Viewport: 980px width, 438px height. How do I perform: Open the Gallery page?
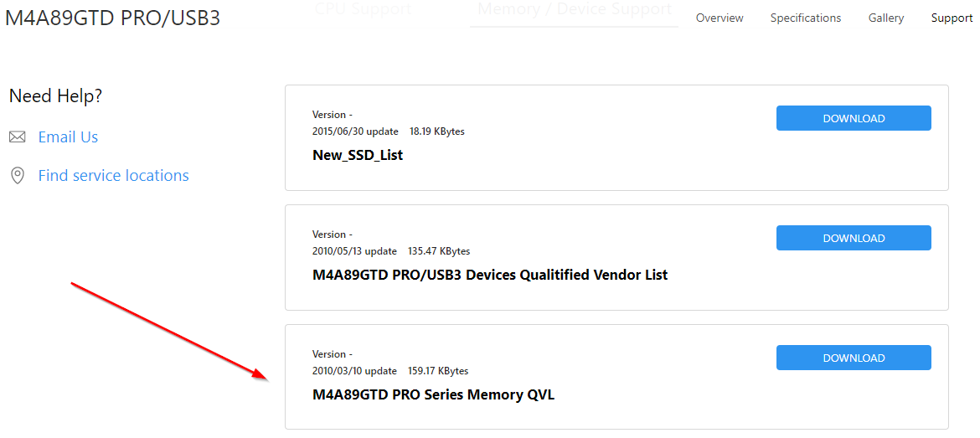[x=885, y=18]
